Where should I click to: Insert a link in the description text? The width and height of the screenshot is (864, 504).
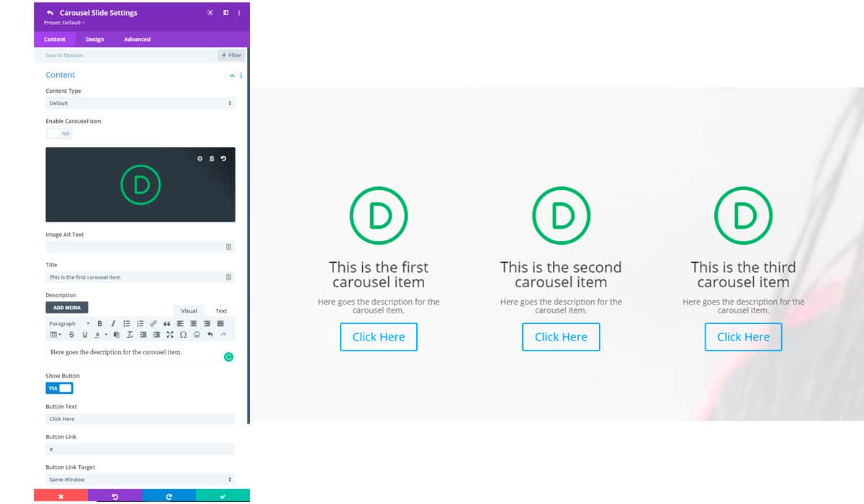point(153,323)
